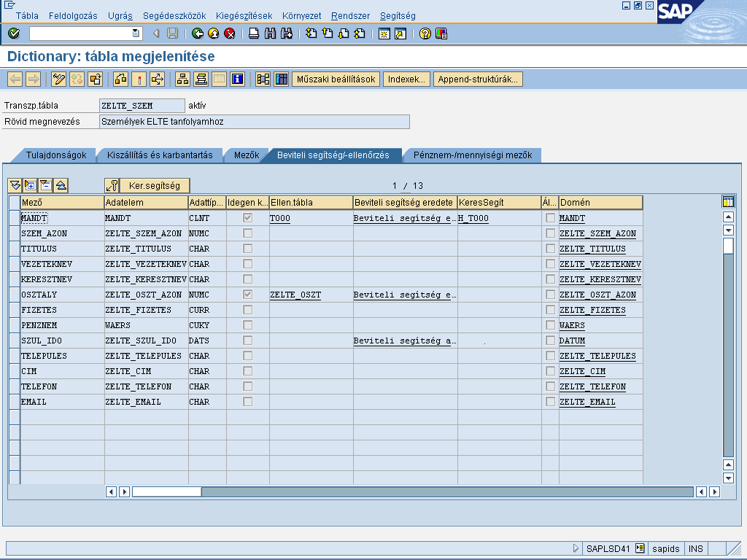Toggle foreign key checkbox in MANDT row
747x560 pixels.
[x=248, y=217]
